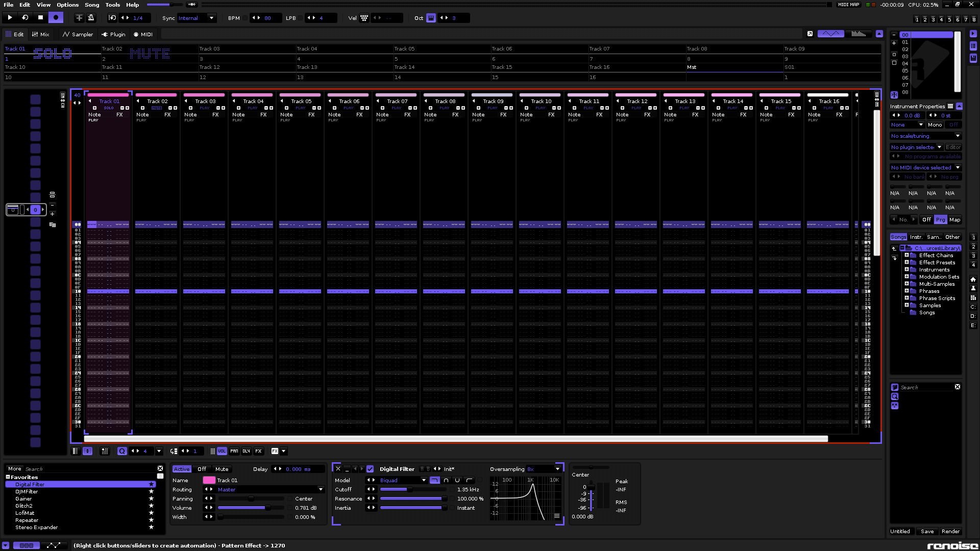Image resolution: width=980 pixels, height=551 pixels.
Task: Click the pink Track 01 color swatch
Action: point(209,480)
